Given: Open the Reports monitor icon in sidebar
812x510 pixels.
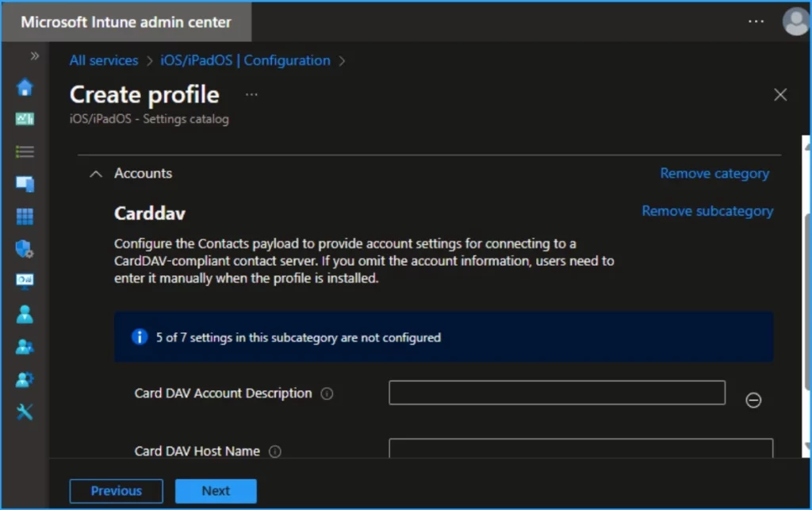Looking at the screenshot, I should pyautogui.click(x=25, y=281).
